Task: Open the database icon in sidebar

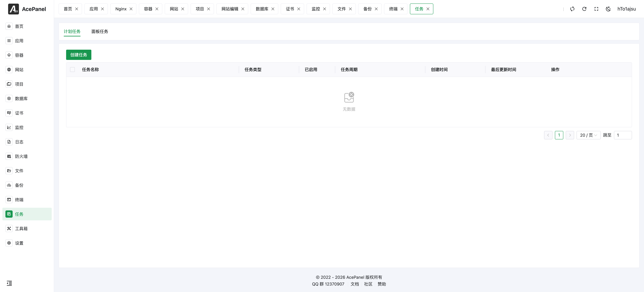Action: tap(9, 99)
